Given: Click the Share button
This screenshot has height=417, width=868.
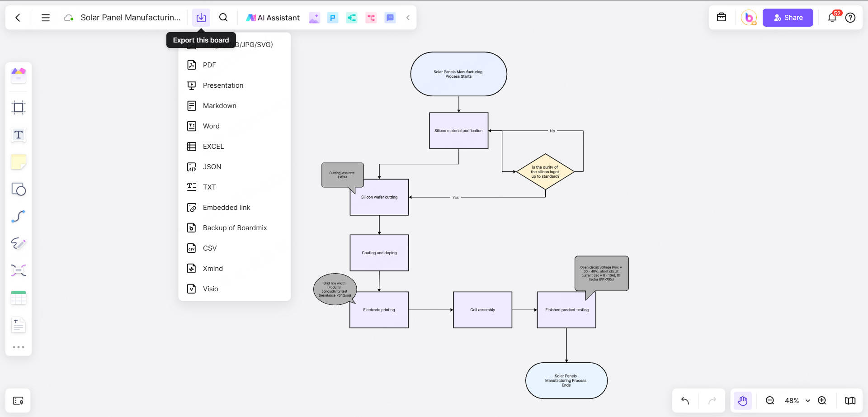Looking at the screenshot, I should pos(788,18).
